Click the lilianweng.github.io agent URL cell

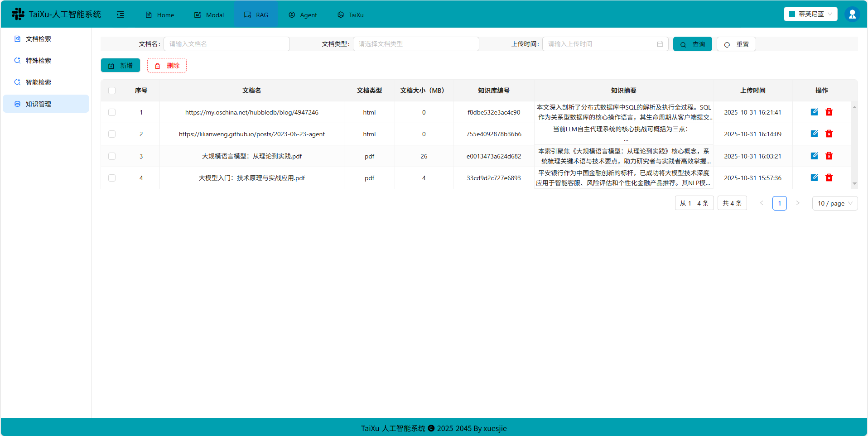pyautogui.click(x=252, y=134)
